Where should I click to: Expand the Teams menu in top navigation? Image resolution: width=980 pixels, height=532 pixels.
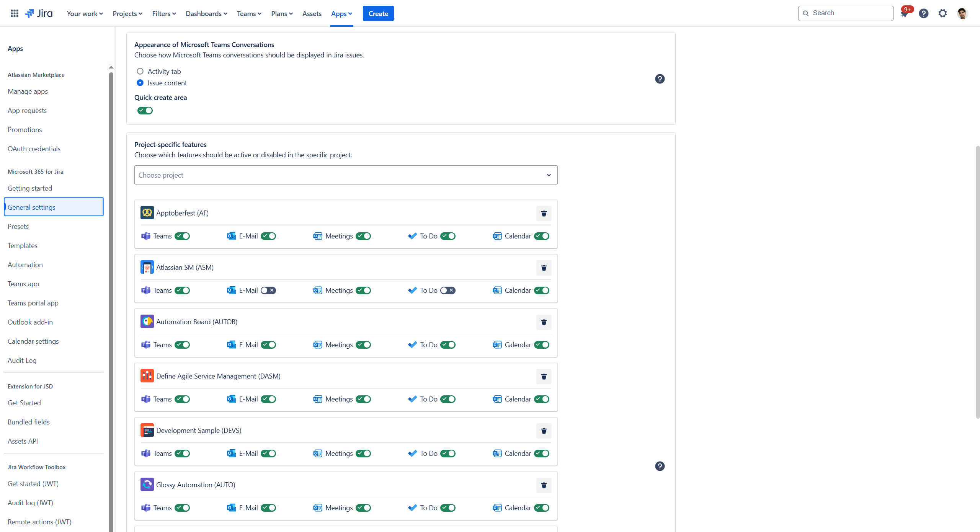click(249, 13)
